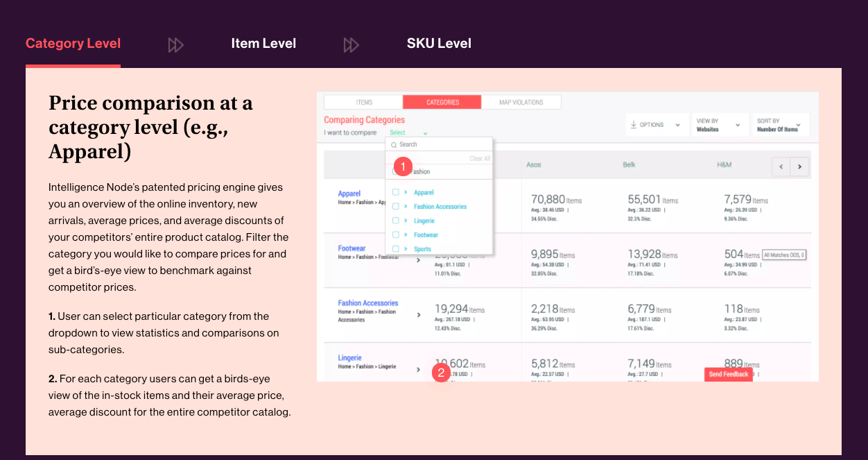Expand Sports subcategories in dropdown list
The width and height of the screenshot is (868, 460).
tap(406, 248)
